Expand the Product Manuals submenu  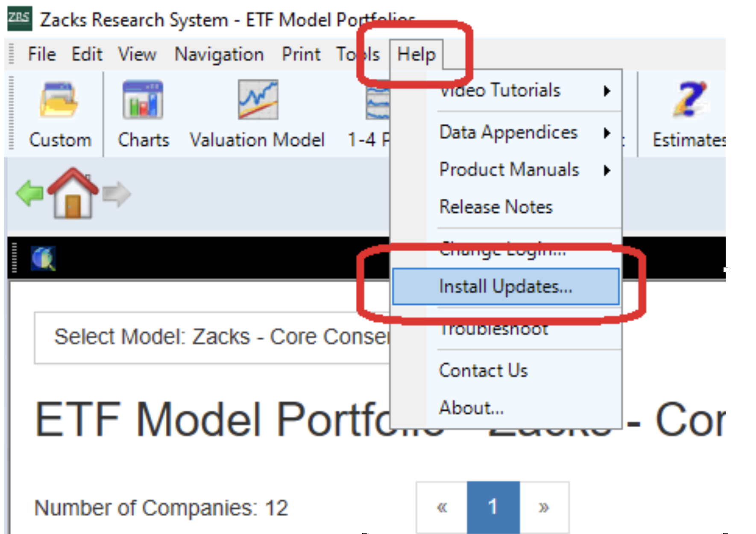(507, 170)
